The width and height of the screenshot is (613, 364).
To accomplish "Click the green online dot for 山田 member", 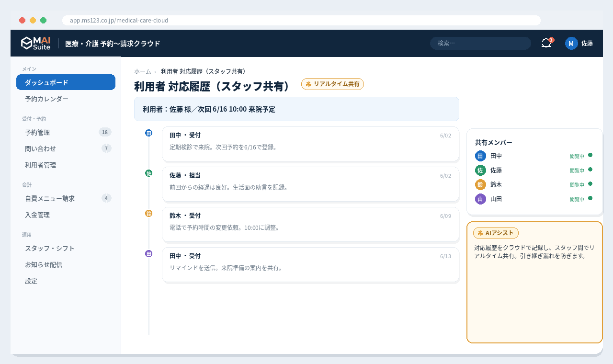I will [590, 198].
